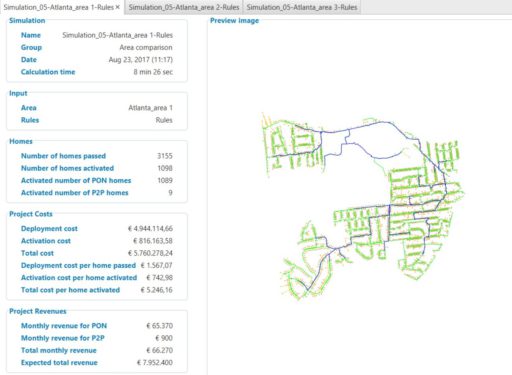The height and width of the screenshot is (375, 512).
Task: Click Activation cost per home activated label
Action: coord(79,278)
